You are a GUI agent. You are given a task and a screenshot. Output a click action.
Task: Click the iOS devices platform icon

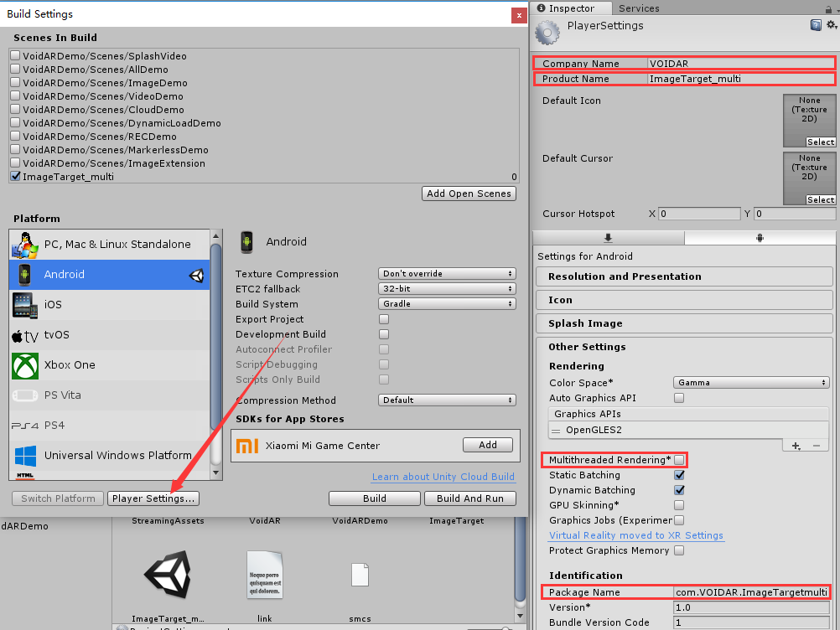click(24, 305)
